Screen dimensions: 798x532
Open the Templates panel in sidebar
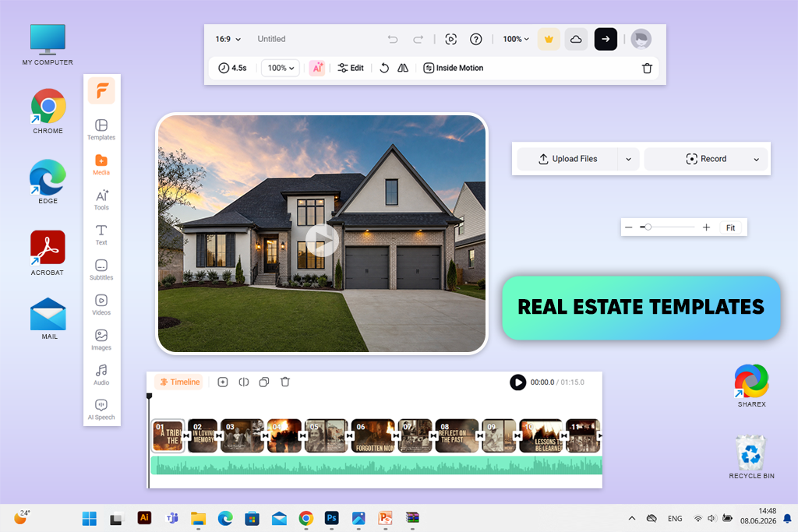[101, 130]
